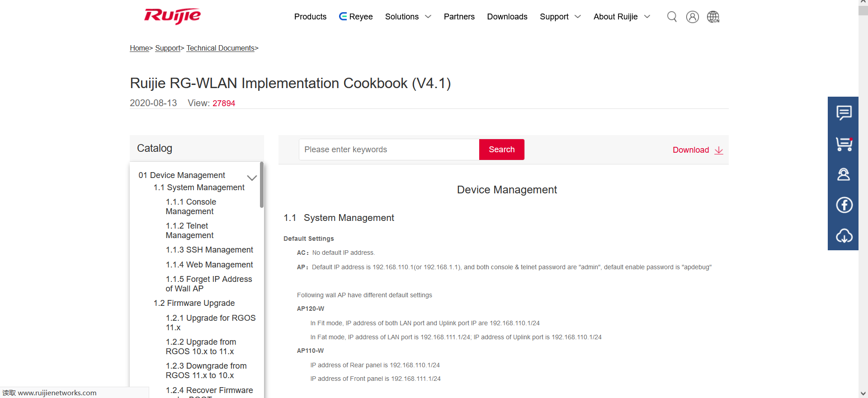Click the date 2020-08-13
868x398 pixels.
tap(153, 103)
